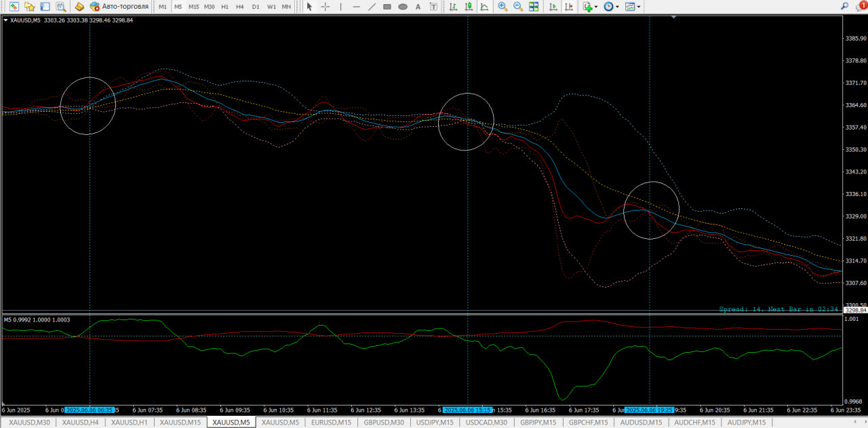Switch timeframe to H4
The height and width of the screenshot is (428, 868).
tap(240, 7)
